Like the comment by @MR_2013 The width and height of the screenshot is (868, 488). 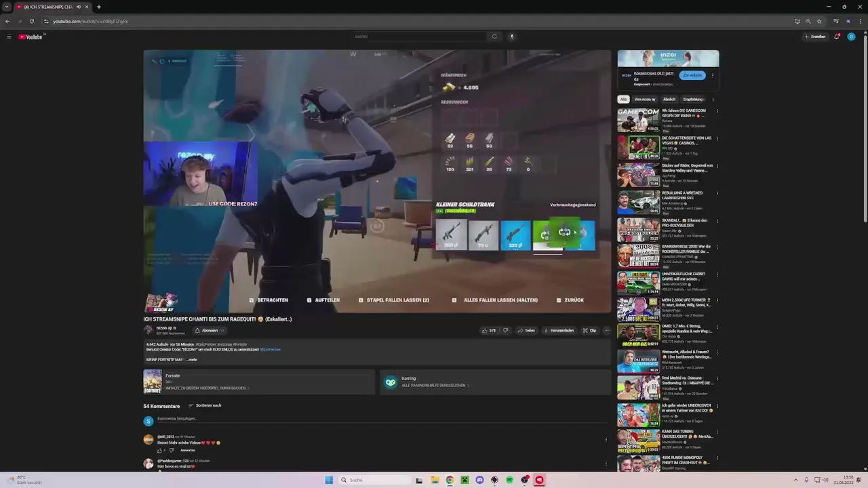click(x=160, y=450)
